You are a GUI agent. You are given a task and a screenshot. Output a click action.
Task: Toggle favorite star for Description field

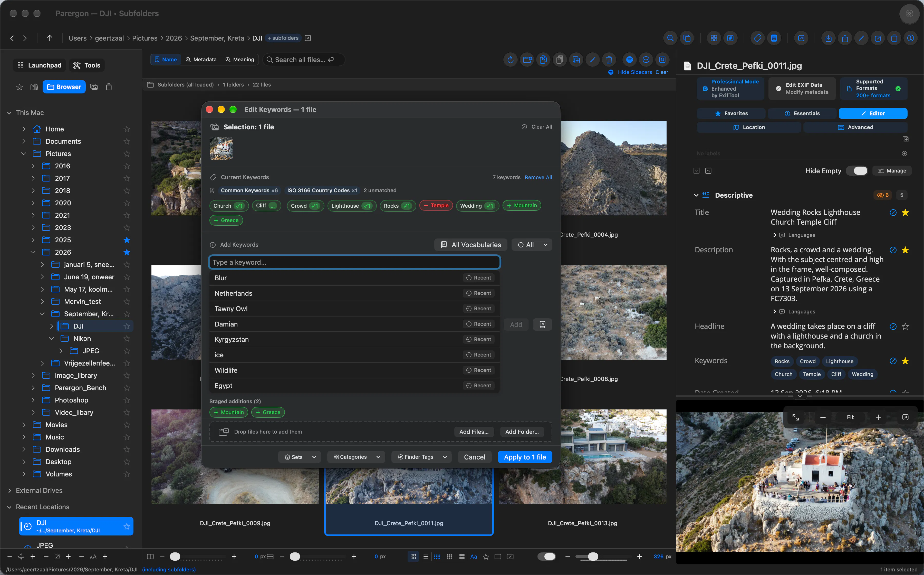click(x=905, y=250)
